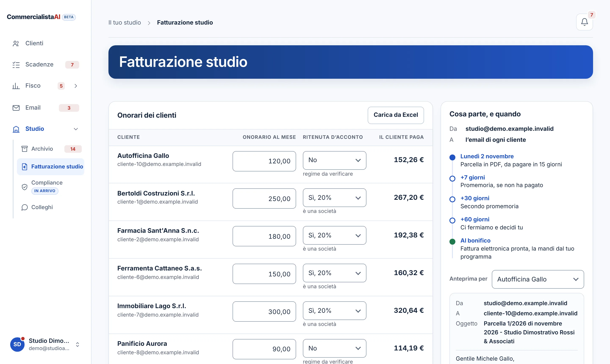This screenshot has height=364, width=610.
Task: Click the SD account avatar
Action: 17,344
